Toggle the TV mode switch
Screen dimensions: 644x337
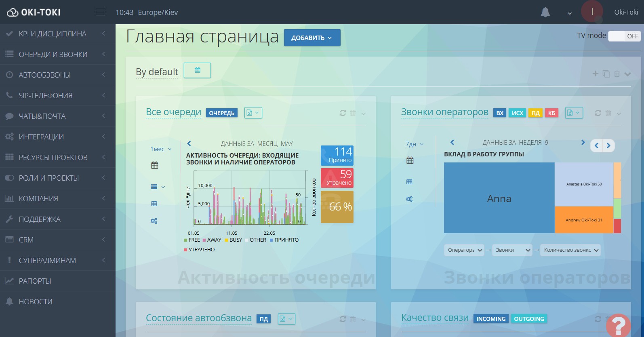click(625, 36)
